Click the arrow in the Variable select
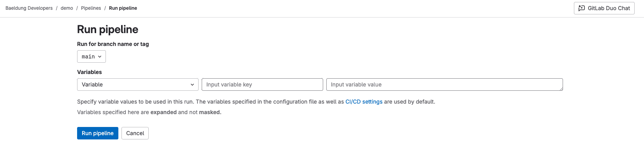 [x=192, y=85]
